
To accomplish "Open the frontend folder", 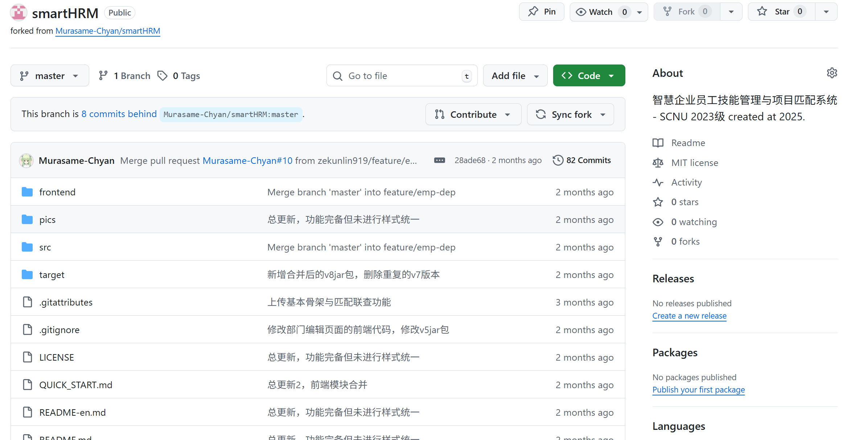I will (57, 192).
